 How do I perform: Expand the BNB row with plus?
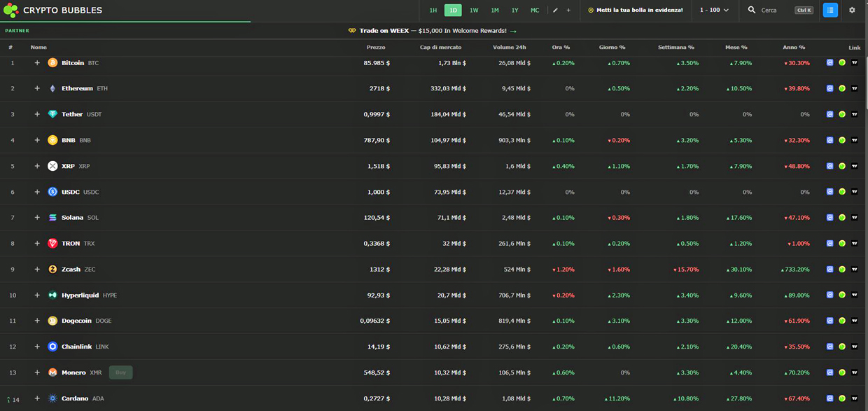pyautogui.click(x=37, y=140)
